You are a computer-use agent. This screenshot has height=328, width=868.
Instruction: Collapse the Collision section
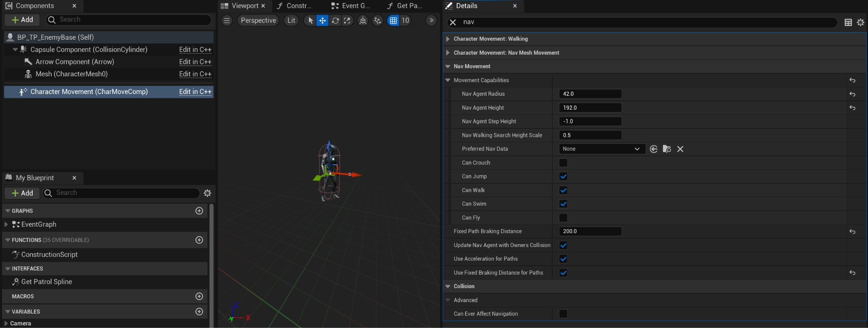pyautogui.click(x=448, y=286)
